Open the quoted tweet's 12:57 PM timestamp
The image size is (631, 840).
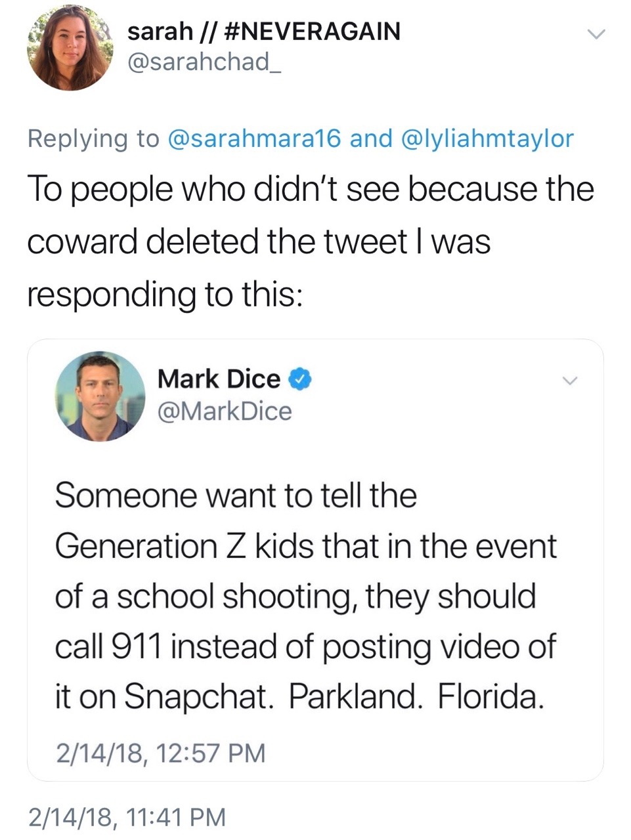tap(160, 753)
